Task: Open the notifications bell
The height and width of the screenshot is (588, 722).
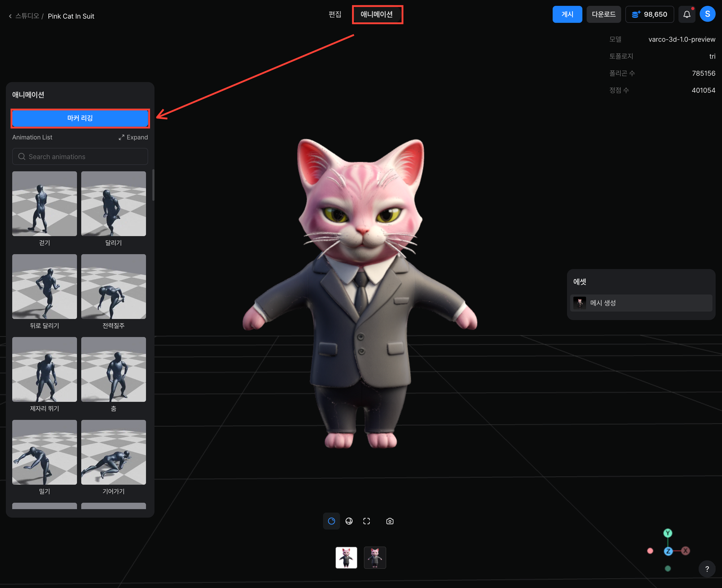Action: point(687,14)
